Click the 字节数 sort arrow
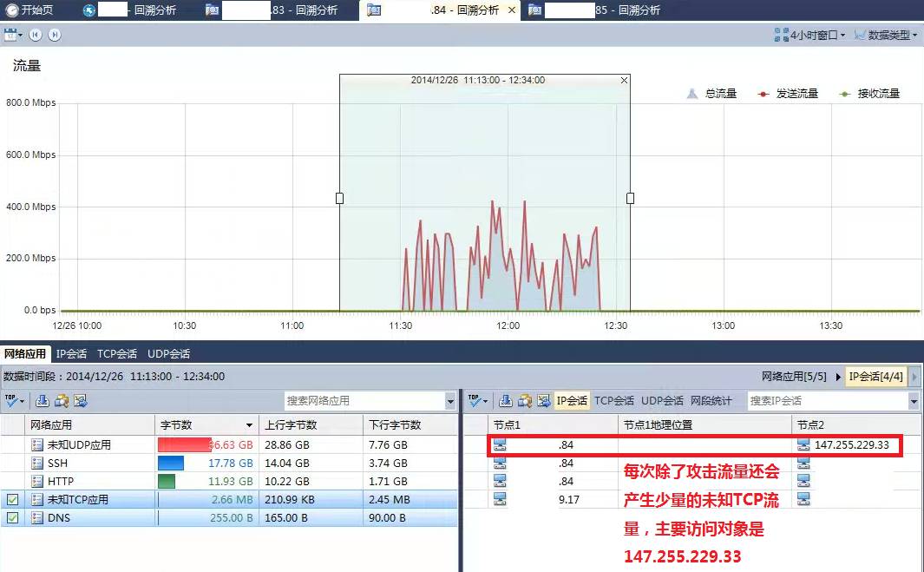The height and width of the screenshot is (572, 924). pos(249,425)
